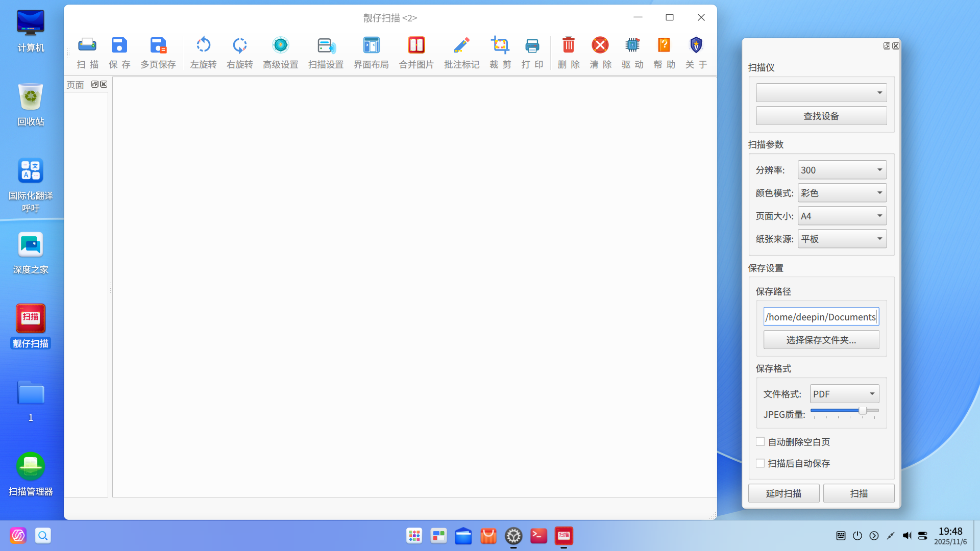Click the JPEG质量 quality slider
980x551 pixels.
[844, 411]
